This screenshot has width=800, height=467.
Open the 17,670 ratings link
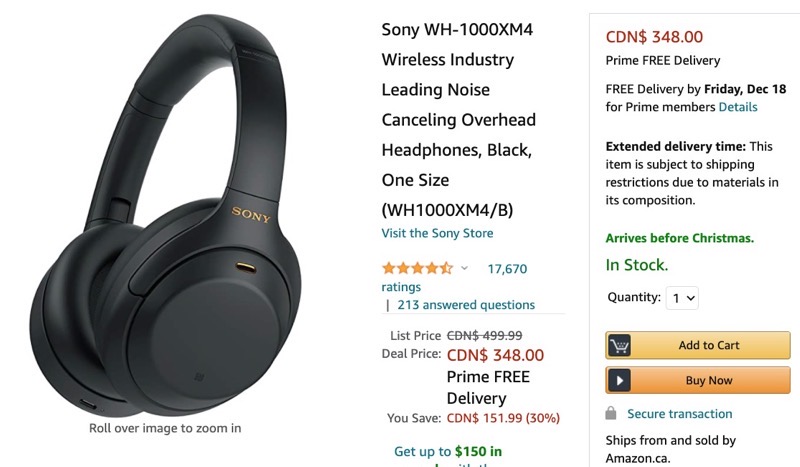(506, 268)
